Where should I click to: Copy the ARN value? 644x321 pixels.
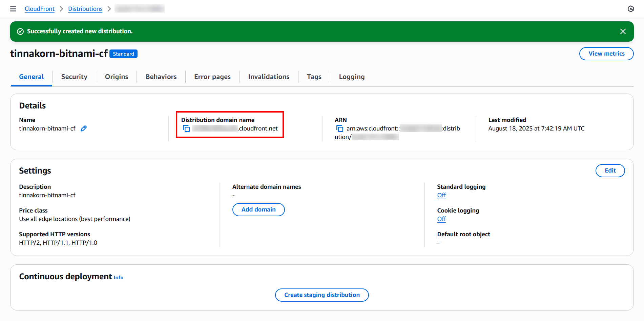coord(339,128)
